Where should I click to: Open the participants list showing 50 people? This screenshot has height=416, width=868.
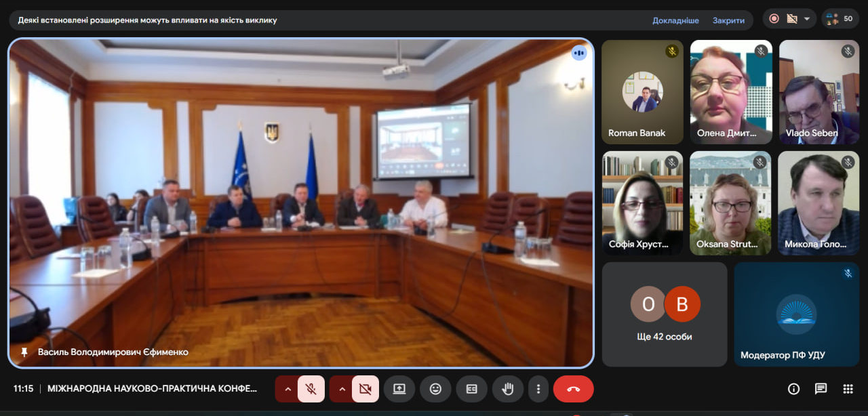(x=840, y=19)
